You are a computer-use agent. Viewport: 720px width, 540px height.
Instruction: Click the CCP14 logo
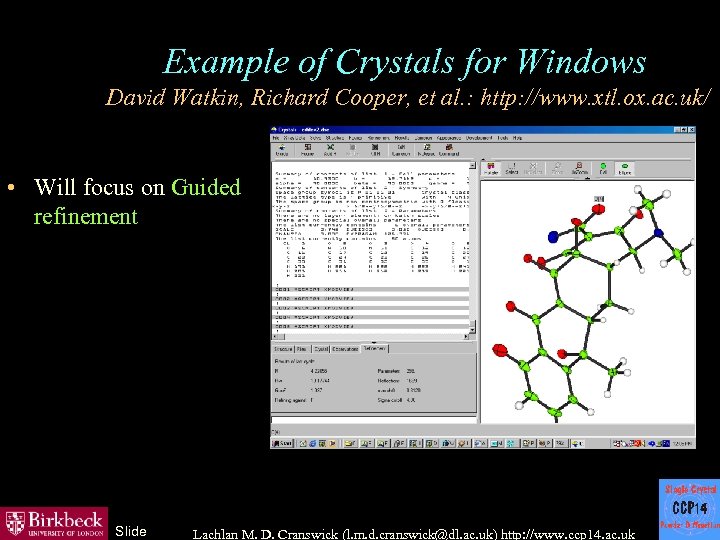pos(689,508)
